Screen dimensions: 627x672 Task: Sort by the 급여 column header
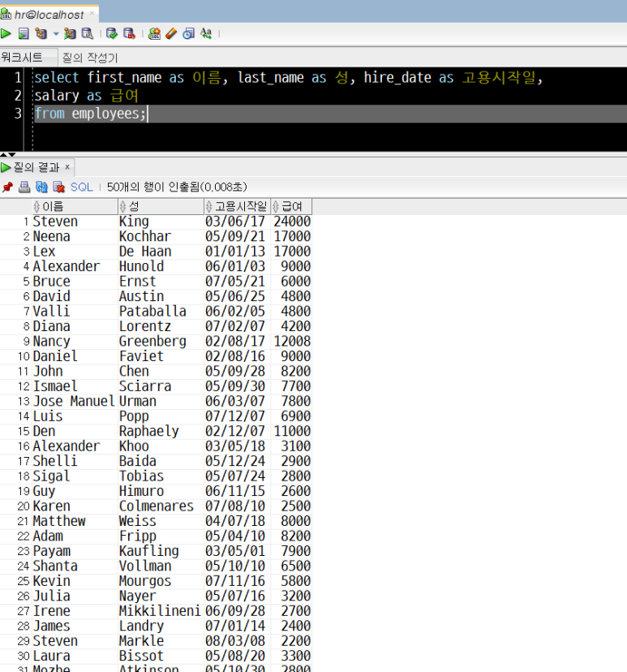291,207
